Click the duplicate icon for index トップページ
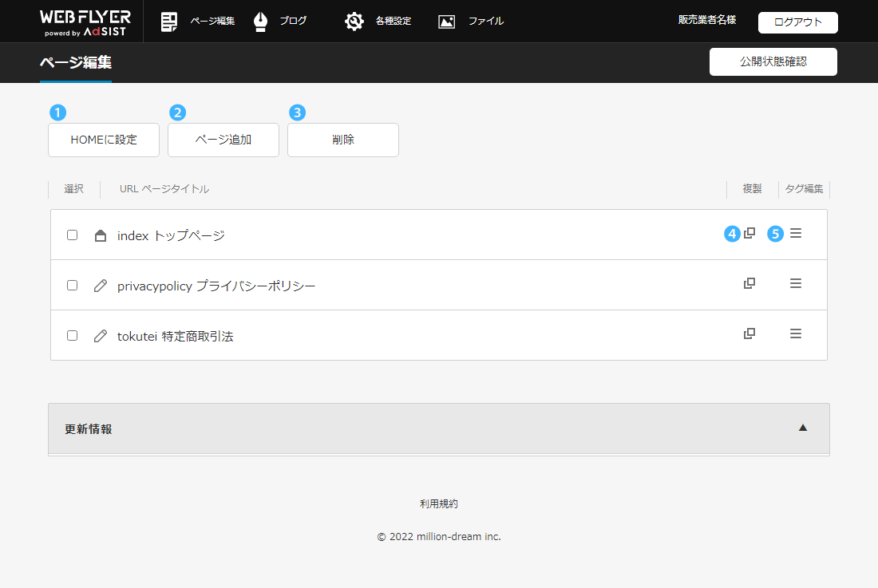878x588 pixels. coord(749,234)
